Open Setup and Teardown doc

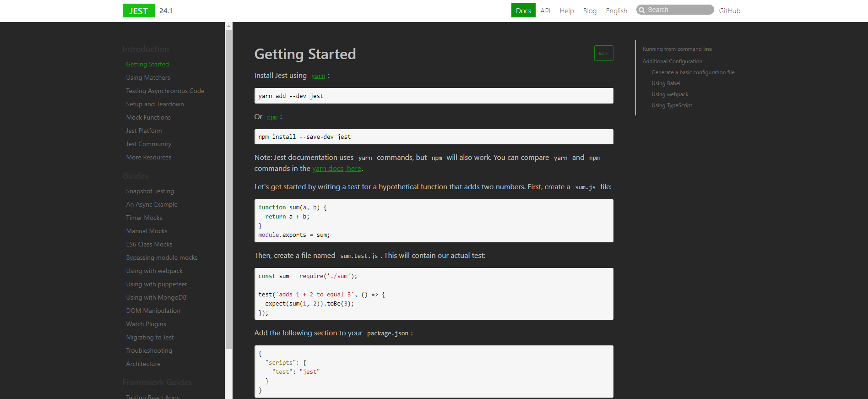155,104
